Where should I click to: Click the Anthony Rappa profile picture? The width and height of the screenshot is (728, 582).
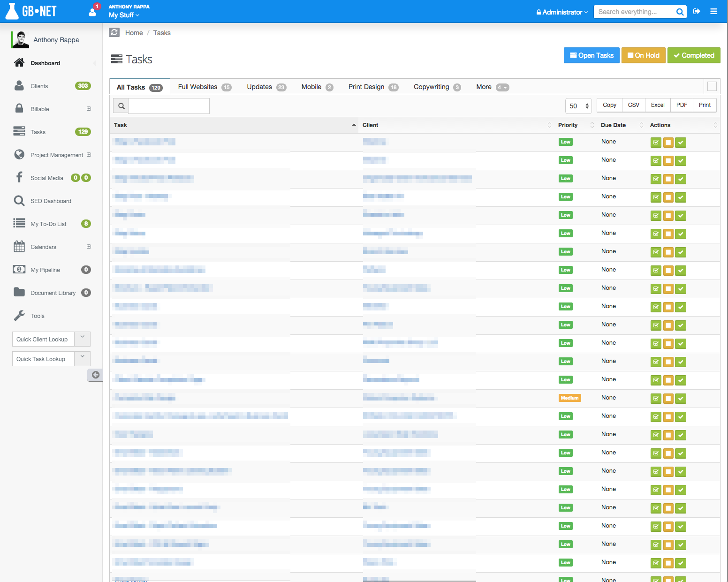(20, 39)
